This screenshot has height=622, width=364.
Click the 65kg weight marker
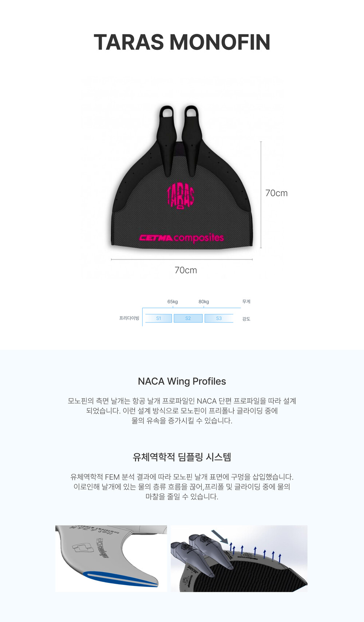coord(173,302)
